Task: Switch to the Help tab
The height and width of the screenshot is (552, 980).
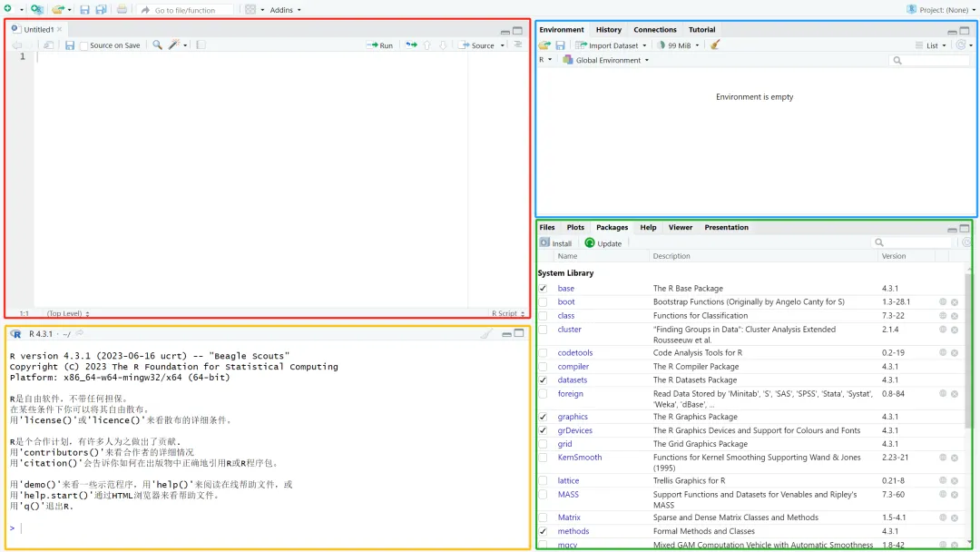Action: tap(648, 228)
